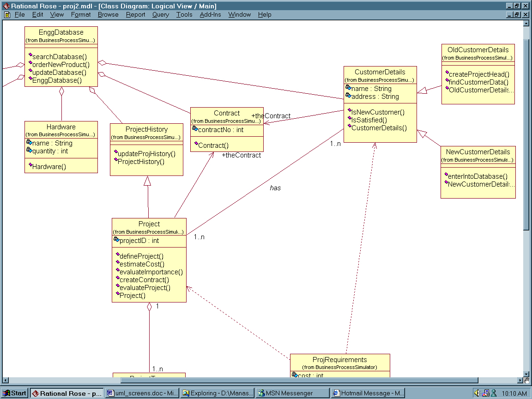
Task: Select the NewCustomerDetails class name
Action: 478,152
